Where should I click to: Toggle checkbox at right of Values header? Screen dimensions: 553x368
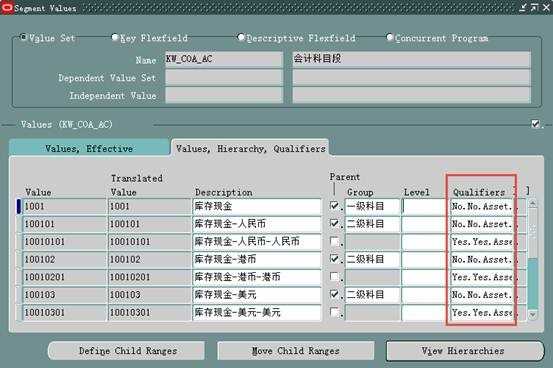click(535, 124)
